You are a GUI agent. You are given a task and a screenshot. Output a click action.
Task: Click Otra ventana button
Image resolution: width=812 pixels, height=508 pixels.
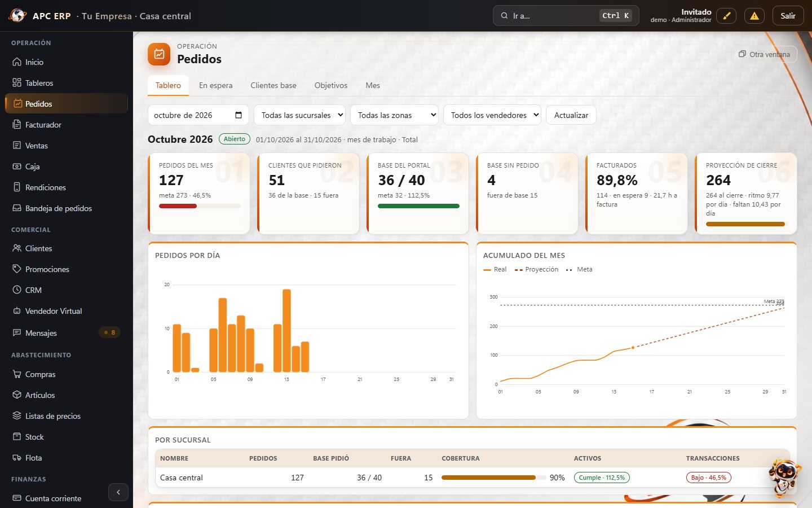pyautogui.click(x=764, y=54)
